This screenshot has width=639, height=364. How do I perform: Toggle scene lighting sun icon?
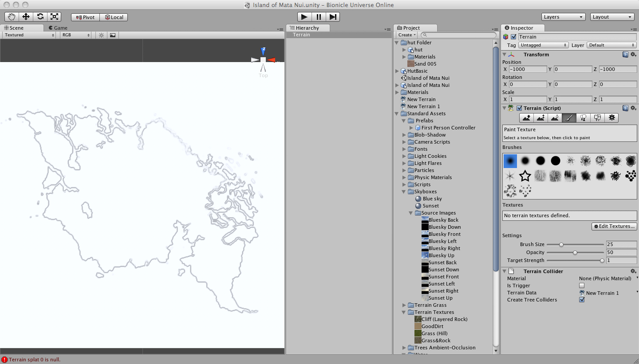click(x=101, y=35)
